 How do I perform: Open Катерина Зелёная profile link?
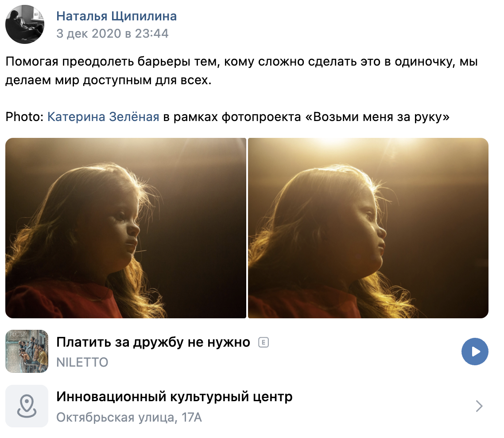point(103,117)
